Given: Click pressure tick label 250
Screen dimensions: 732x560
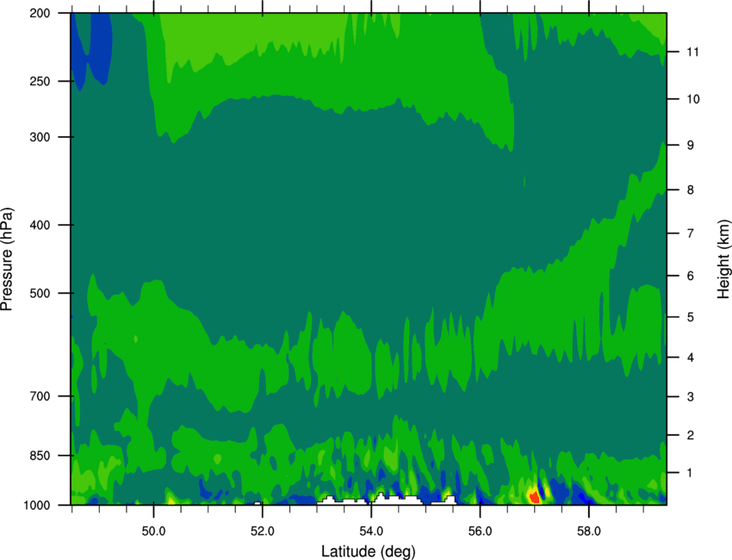Looking at the screenshot, I should pos(40,81).
